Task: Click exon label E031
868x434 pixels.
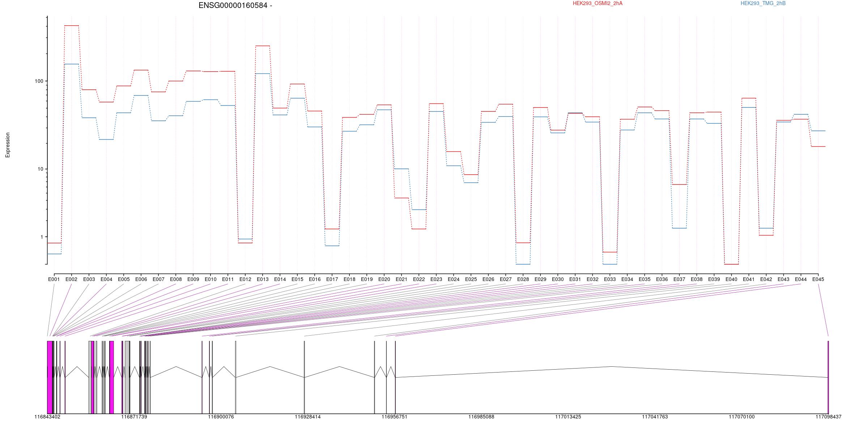Action: click(575, 279)
